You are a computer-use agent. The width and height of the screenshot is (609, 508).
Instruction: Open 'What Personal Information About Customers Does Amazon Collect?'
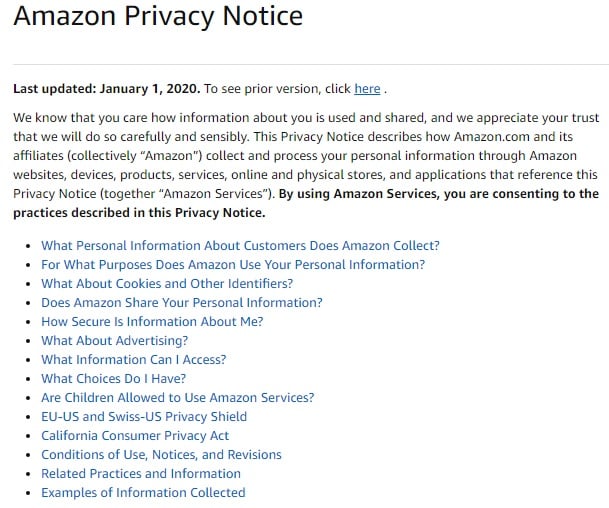(x=240, y=245)
